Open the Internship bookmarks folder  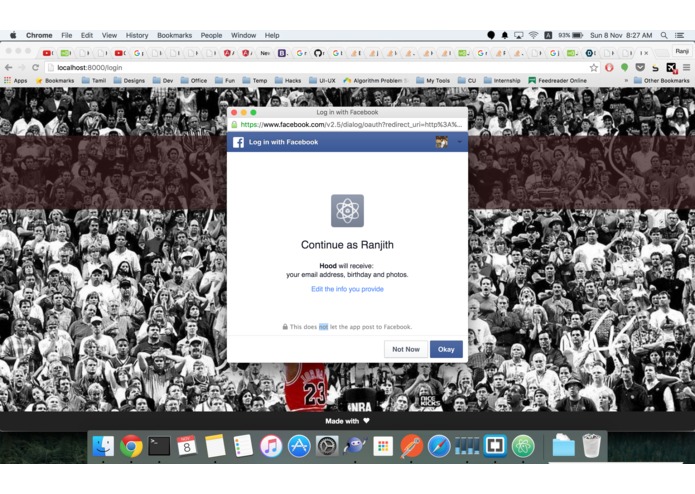[502, 80]
